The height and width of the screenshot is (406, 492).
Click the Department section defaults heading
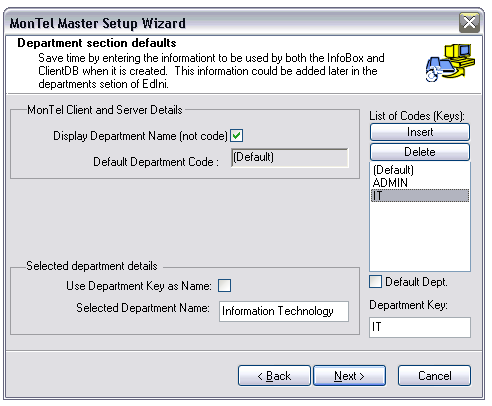coord(97,43)
